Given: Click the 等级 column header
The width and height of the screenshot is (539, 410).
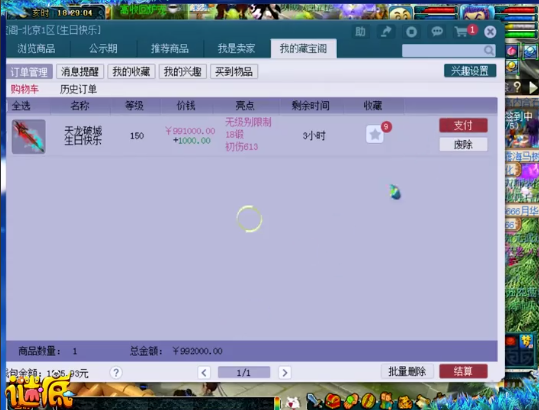Looking at the screenshot, I should click(x=134, y=106).
